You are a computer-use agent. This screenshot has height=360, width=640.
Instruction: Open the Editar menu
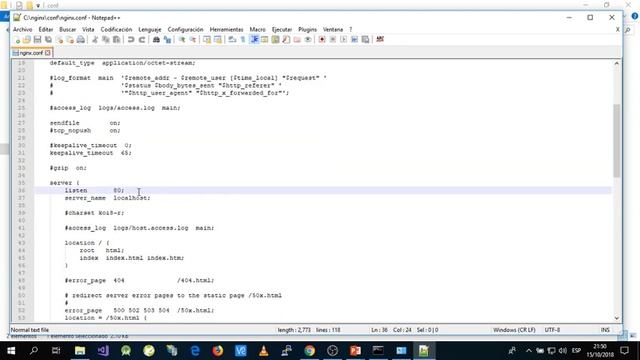pyautogui.click(x=46, y=29)
